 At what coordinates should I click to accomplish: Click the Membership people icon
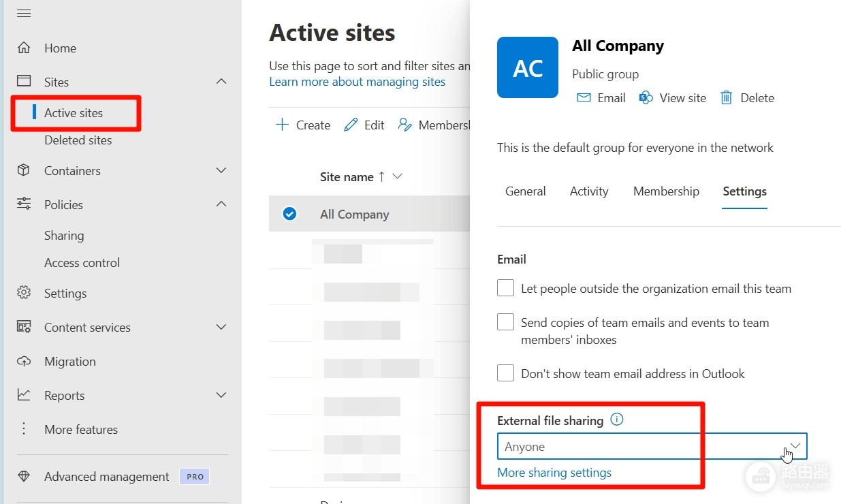(x=405, y=125)
